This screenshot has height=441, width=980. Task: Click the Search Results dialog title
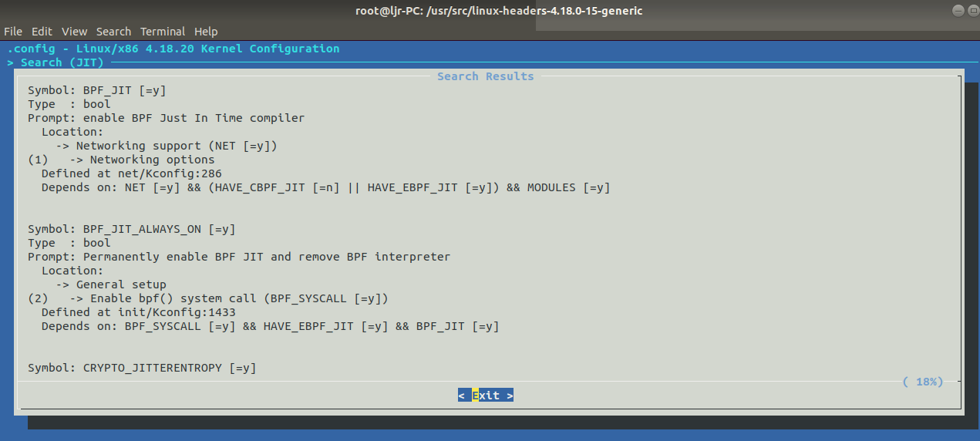[485, 76]
